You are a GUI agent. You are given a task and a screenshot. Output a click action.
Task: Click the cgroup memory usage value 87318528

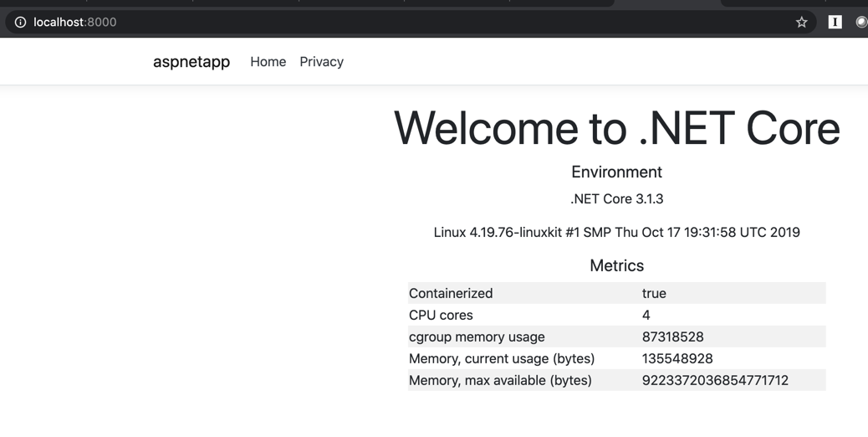click(672, 337)
